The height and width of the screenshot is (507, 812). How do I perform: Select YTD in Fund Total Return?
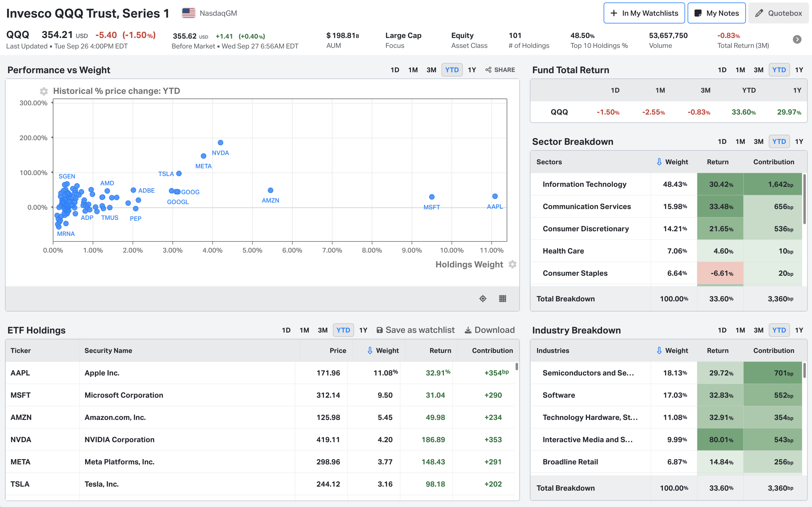coord(779,70)
